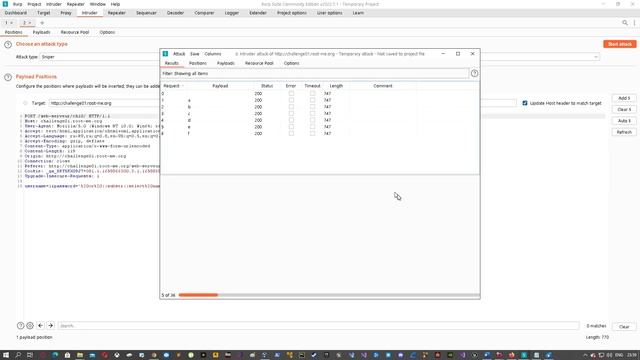Click the Refresh button
This screenshot has width=640, height=360.
click(624, 132)
